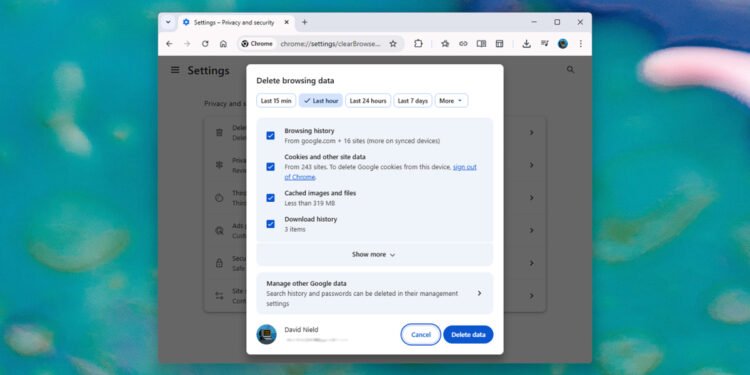Viewport: 750px width, 375px height.
Task: Open Chrome's three-dot menu
Action: point(581,44)
